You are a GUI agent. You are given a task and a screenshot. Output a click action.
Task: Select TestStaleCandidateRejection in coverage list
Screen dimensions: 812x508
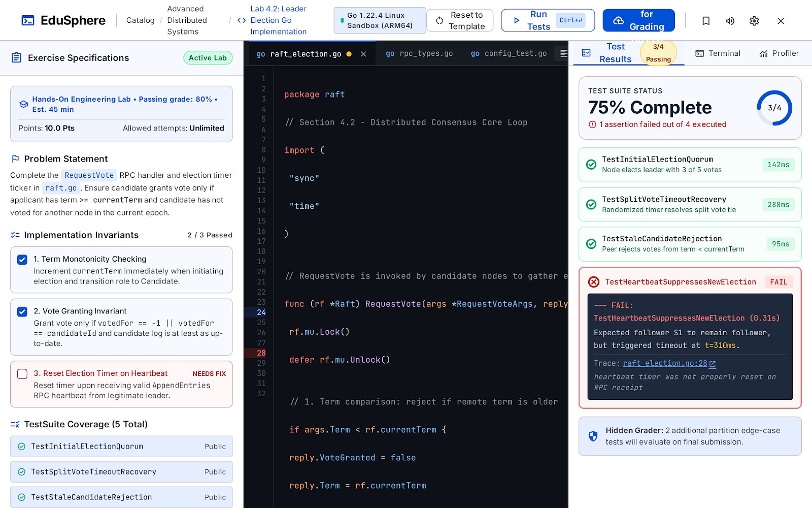(121, 497)
